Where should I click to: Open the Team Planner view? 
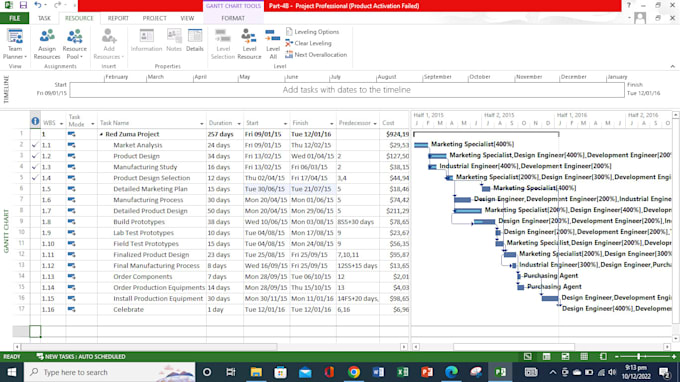[x=15, y=44]
